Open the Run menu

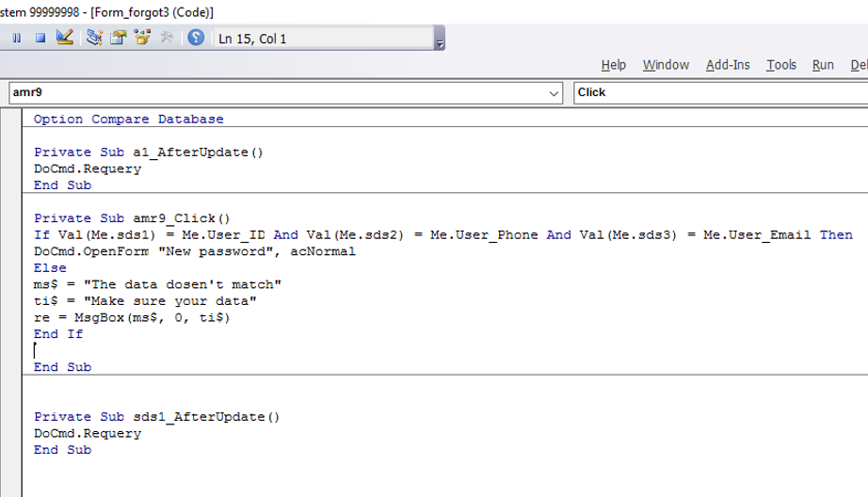tap(823, 65)
